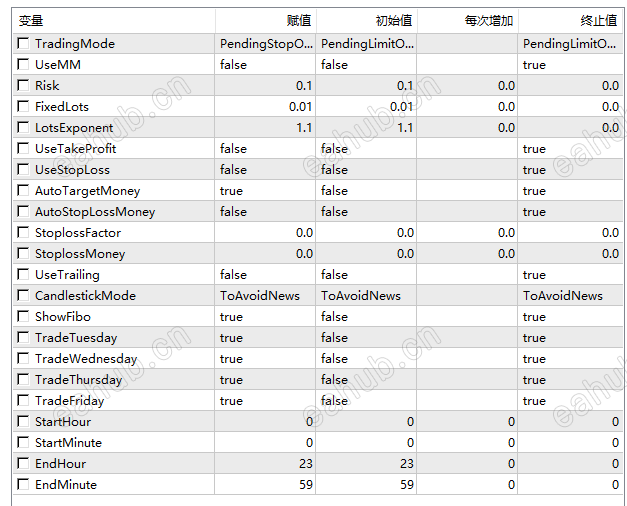The width and height of the screenshot is (627, 506).
Task: Select the StartHour checkbox
Action: click(23, 422)
